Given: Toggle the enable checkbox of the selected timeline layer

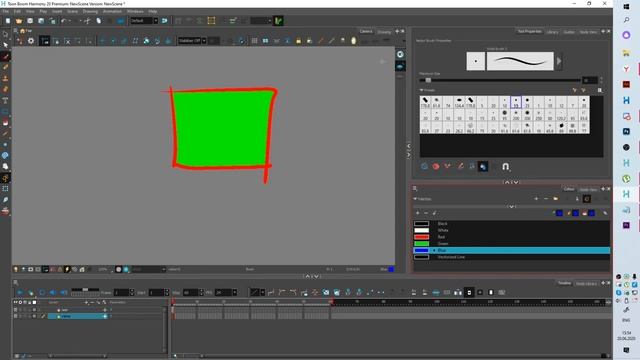Looking at the screenshot, I should tap(16, 316).
